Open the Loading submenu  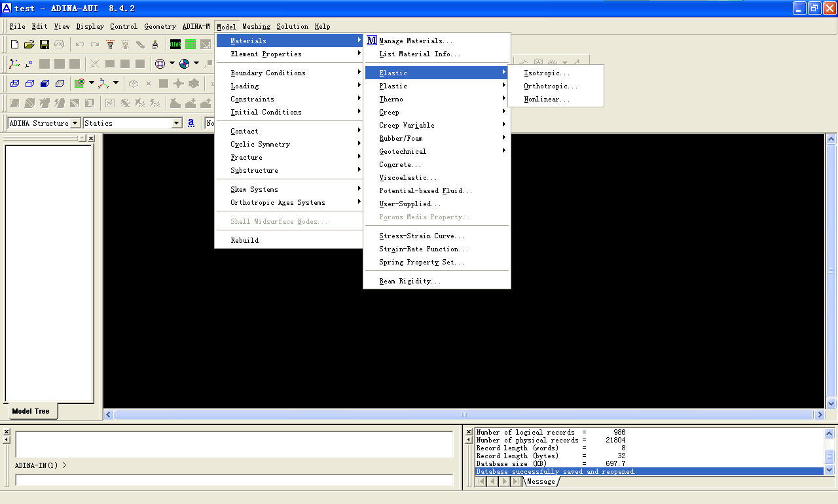[x=289, y=86]
